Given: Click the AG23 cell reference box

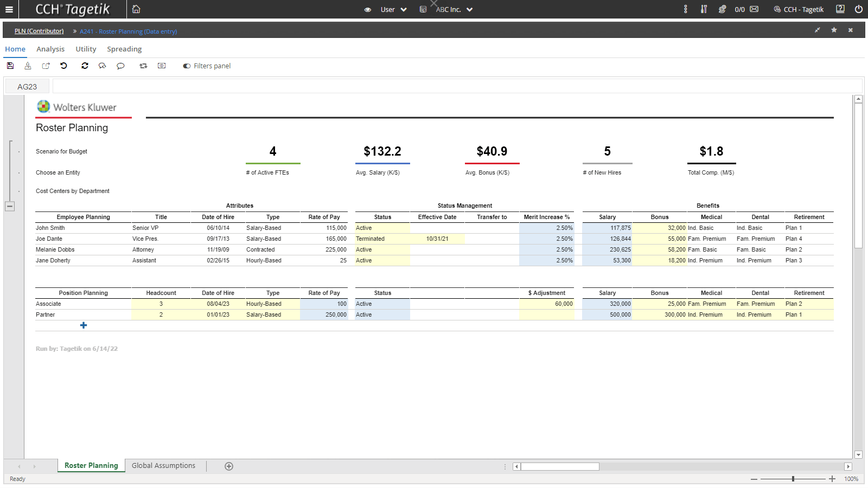Looking at the screenshot, I should (27, 87).
